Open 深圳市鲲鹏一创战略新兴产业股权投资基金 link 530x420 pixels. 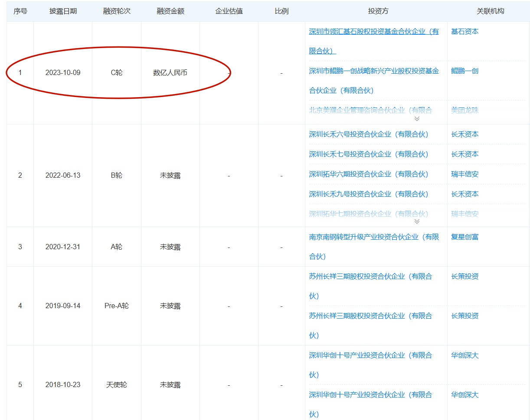tap(374, 81)
